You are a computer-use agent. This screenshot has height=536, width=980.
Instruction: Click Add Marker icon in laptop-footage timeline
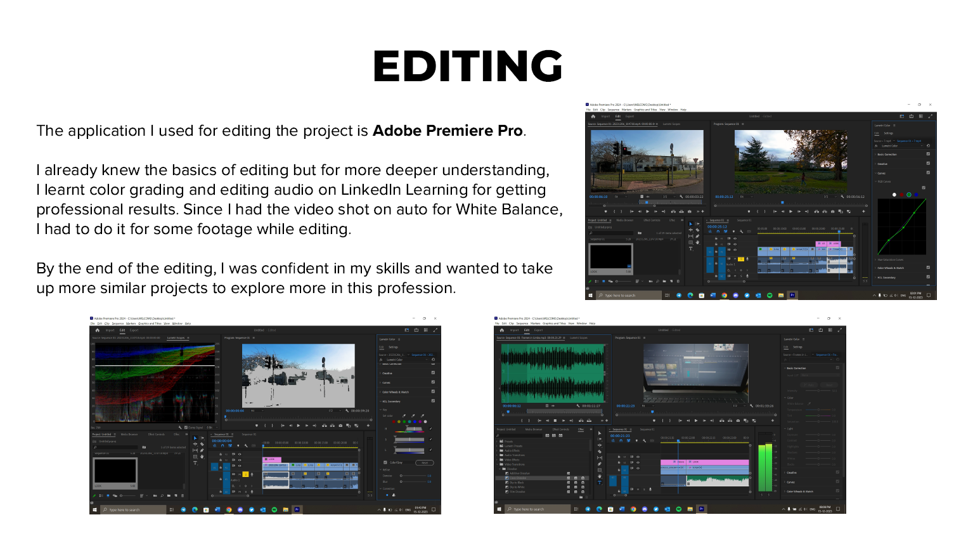tap(636, 440)
